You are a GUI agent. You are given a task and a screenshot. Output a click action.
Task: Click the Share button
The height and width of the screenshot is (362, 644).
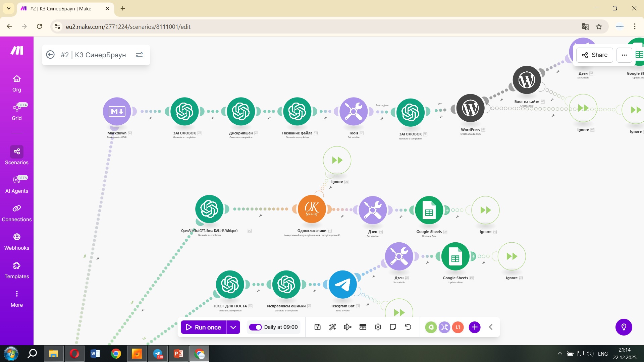595,55
